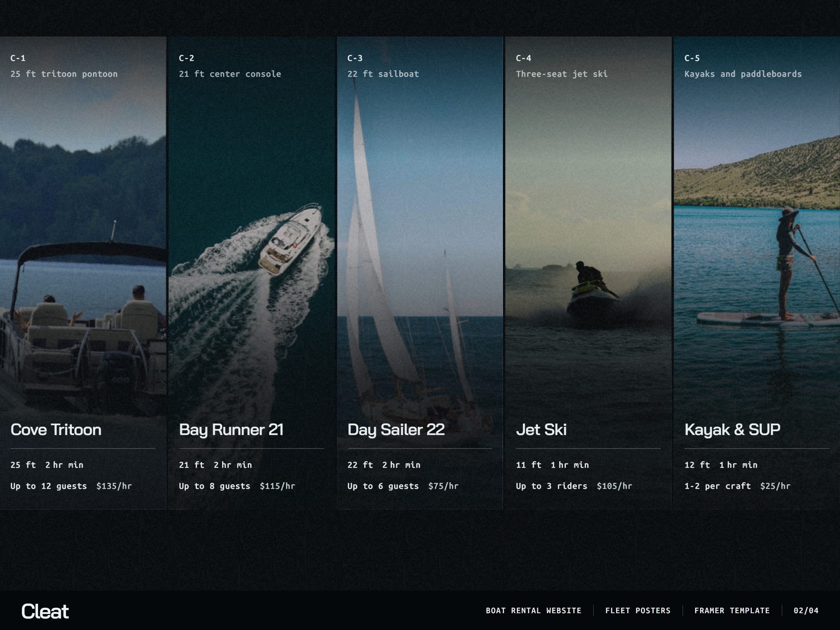
Task: Click the Three-seat jet ski subtitle
Action: click(562, 74)
